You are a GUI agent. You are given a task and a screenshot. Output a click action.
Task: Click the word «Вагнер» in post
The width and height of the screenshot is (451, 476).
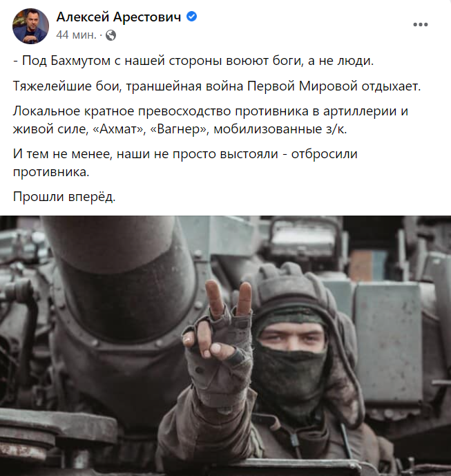tap(180, 129)
